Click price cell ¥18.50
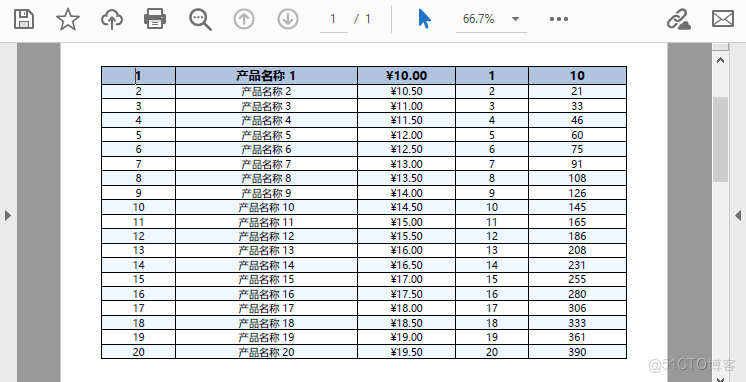The width and height of the screenshot is (746, 382). tap(406, 323)
